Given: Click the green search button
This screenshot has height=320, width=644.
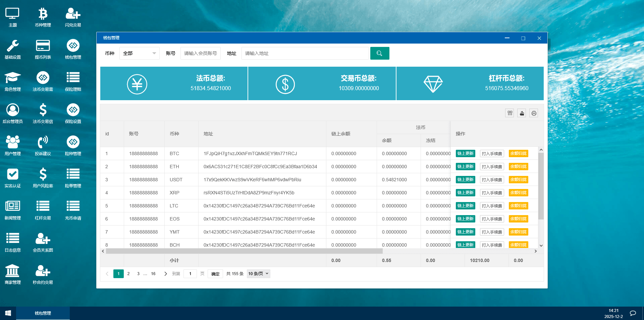Looking at the screenshot, I should tap(380, 53).
